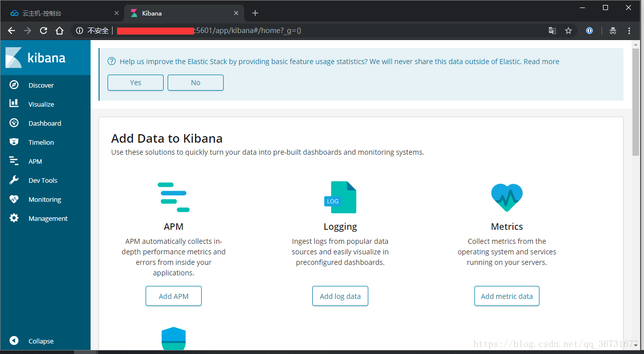Select Discover in the sidebar menu

click(x=41, y=85)
